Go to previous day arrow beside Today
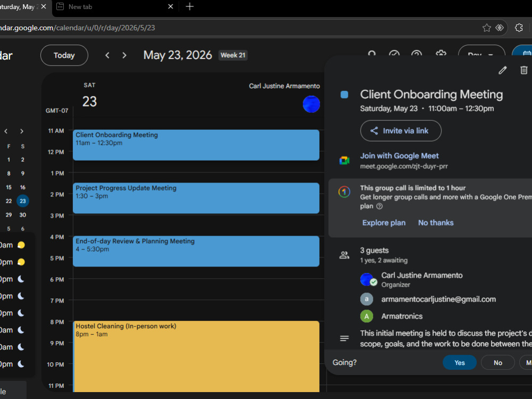The width and height of the screenshot is (532, 399). click(x=107, y=55)
